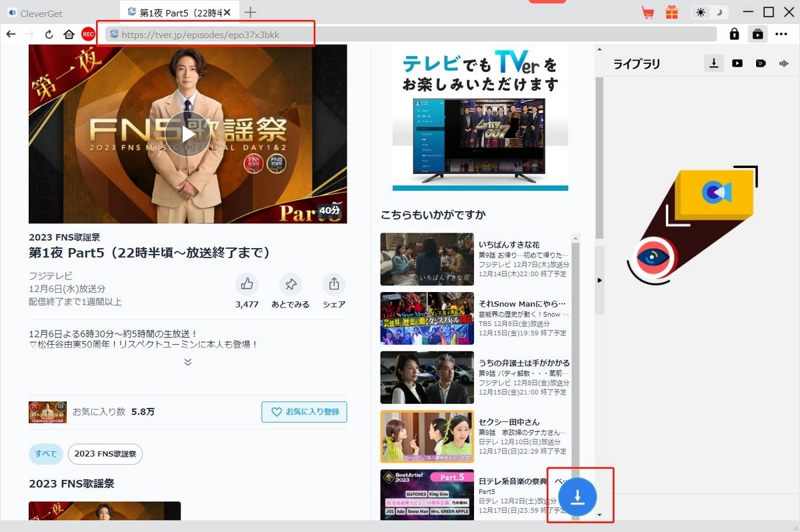Click the scroll-down arrow near download button
The height and width of the screenshot is (532, 800).
pyautogui.click(x=599, y=515)
